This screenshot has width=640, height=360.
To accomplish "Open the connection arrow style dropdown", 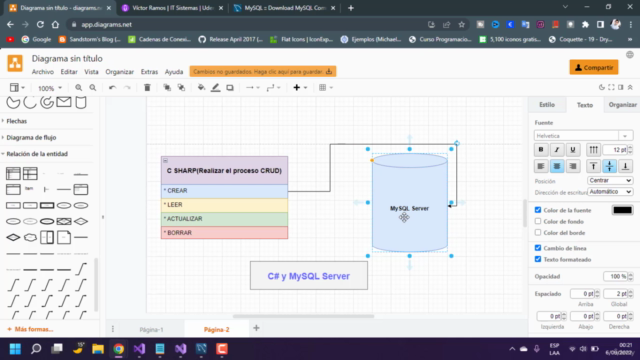I will tap(253, 88).
